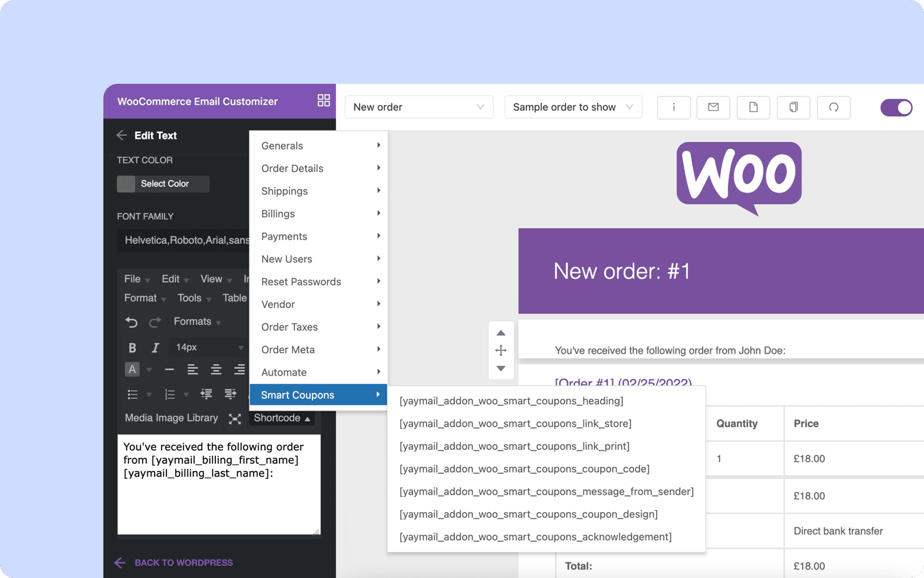
Task: Open the New order email dropdown
Action: tap(419, 107)
